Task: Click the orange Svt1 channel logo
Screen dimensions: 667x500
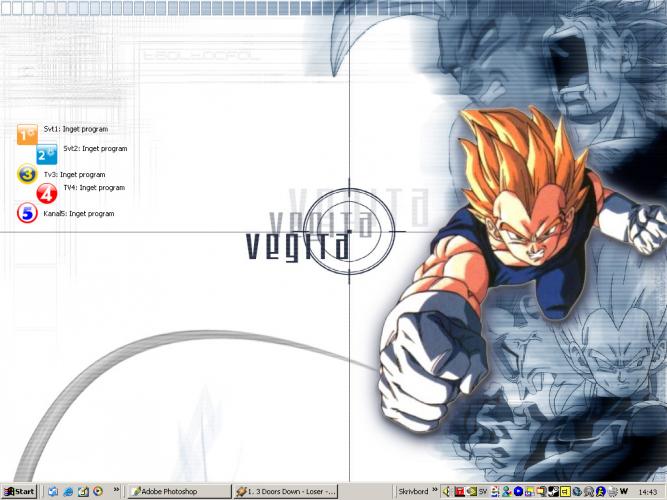Action: pos(27,133)
